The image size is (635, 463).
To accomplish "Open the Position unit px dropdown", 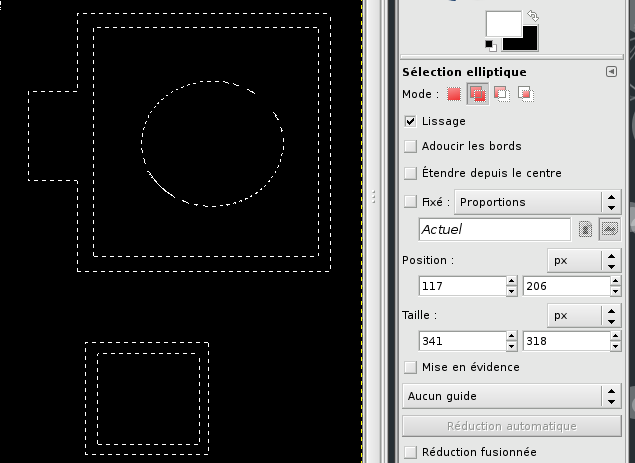I will (x=585, y=260).
